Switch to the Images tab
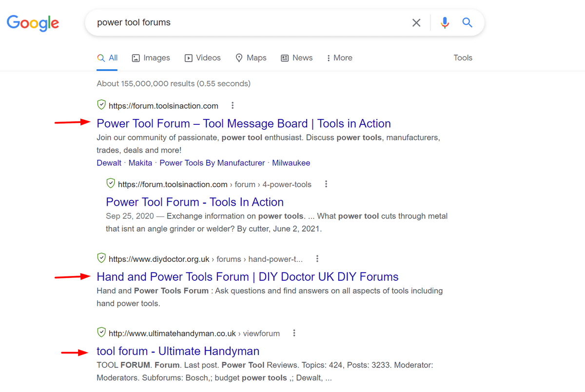The image size is (585, 392). [x=151, y=58]
